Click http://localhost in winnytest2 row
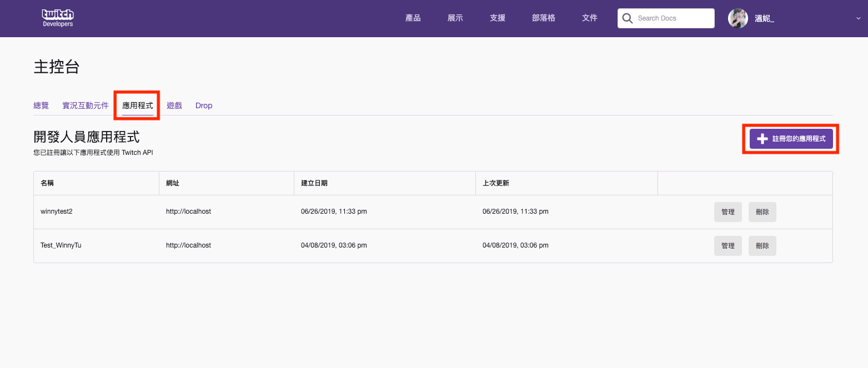 188,211
